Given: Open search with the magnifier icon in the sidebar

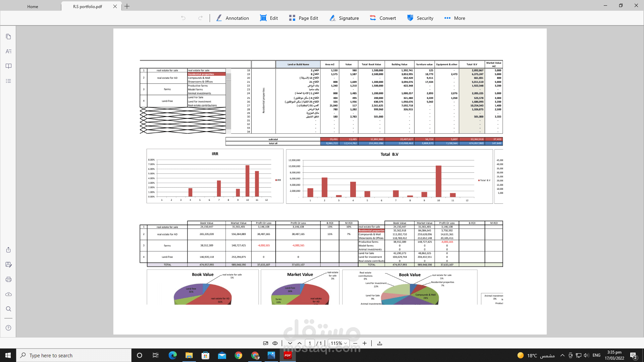Looking at the screenshot, I should tap(8, 309).
